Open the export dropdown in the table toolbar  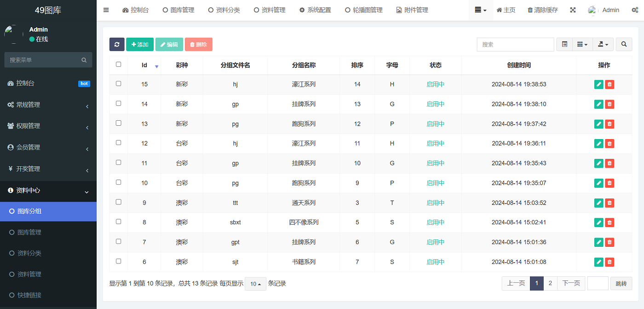coord(603,44)
